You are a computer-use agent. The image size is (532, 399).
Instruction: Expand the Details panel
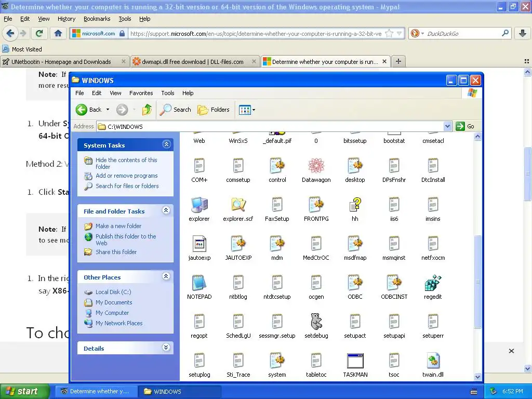166,348
